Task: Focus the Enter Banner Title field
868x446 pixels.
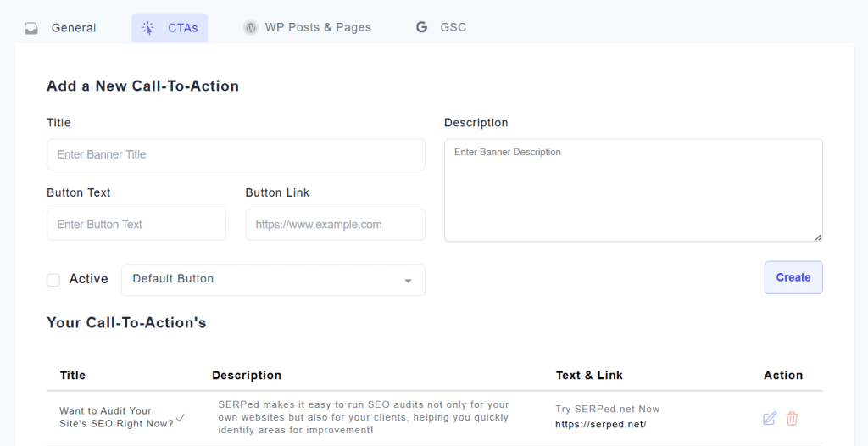Action: (x=236, y=154)
